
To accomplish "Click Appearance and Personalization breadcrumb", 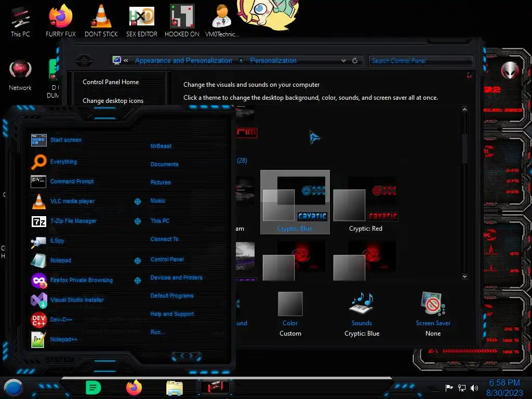I will [183, 61].
